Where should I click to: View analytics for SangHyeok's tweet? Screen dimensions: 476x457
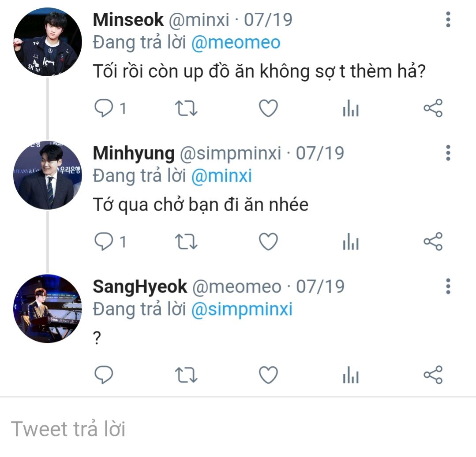(x=351, y=375)
